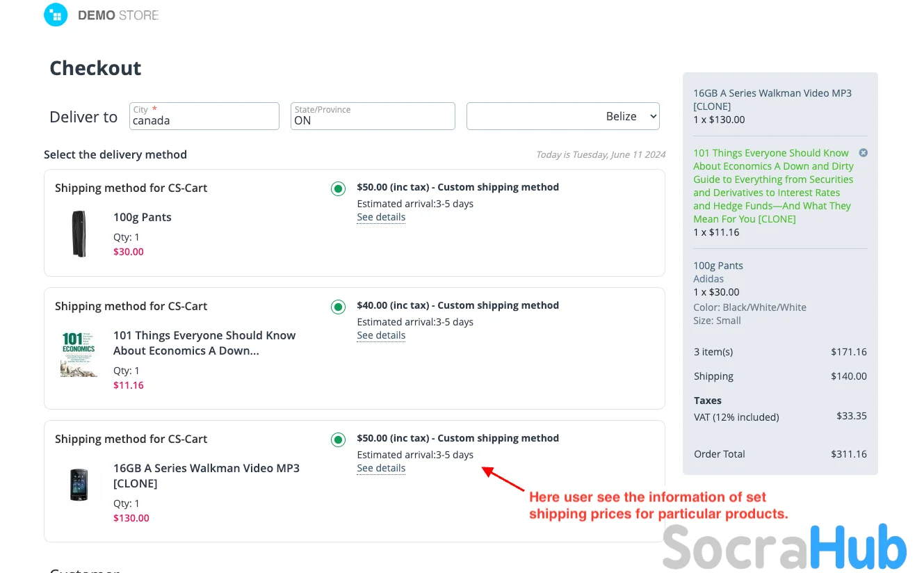Viewport: 924px width, 573px height.
Task: Open the country dropdown showing Belize
Action: coord(562,116)
